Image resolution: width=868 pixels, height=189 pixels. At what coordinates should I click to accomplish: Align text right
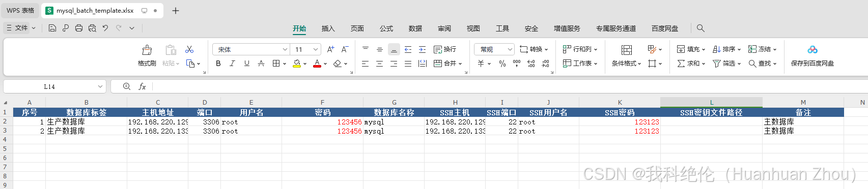[x=394, y=64]
